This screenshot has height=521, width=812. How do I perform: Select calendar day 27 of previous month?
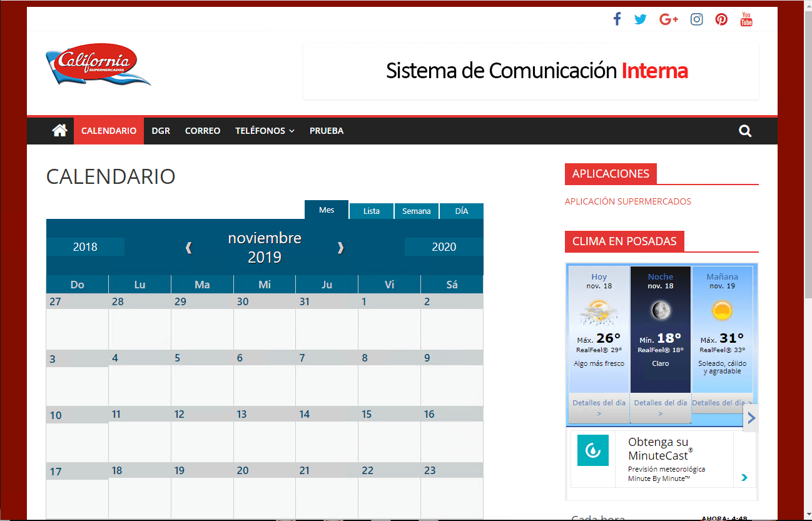(x=56, y=301)
